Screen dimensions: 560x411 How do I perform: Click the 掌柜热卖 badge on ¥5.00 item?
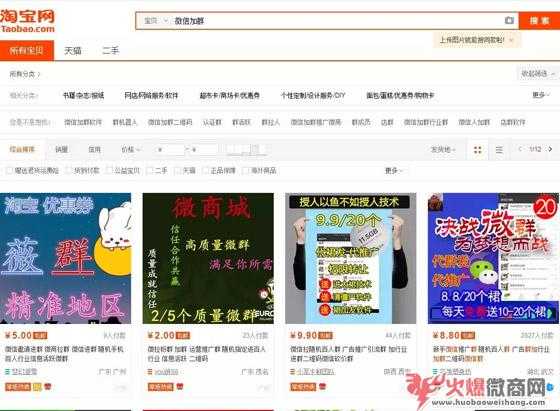point(18,386)
